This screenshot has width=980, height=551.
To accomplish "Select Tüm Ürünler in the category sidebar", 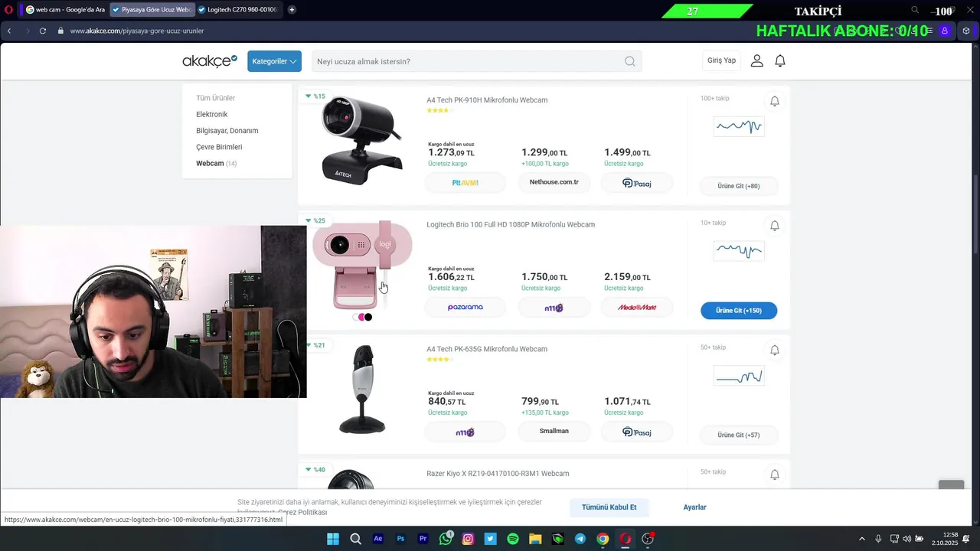I will (215, 98).
